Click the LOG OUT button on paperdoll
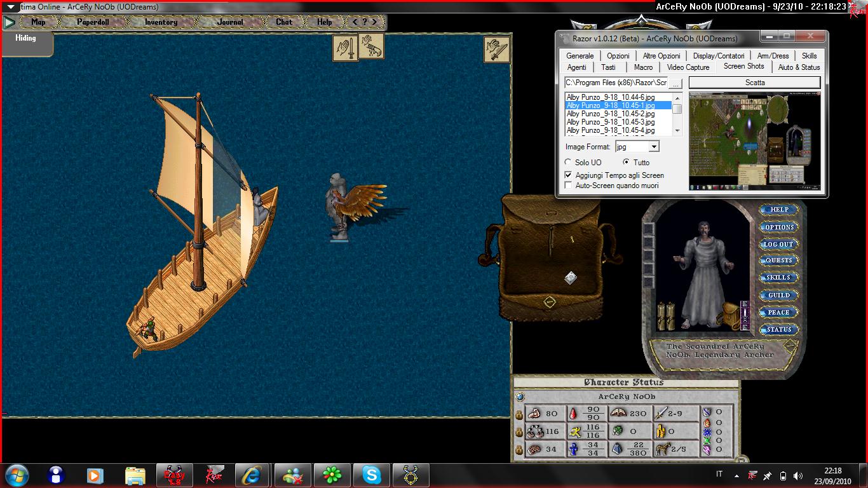The height and width of the screenshot is (488, 868). tap(779, 244)
